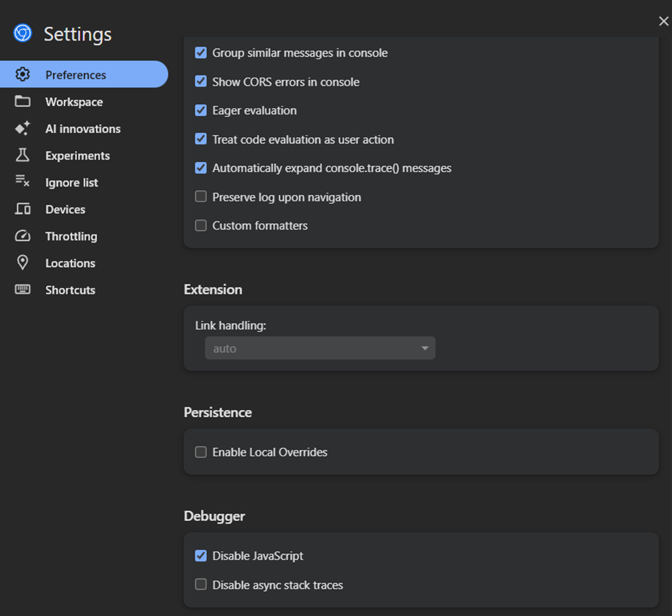
Task: Click the Devices icon in sidebar
Action: point(23,209)
